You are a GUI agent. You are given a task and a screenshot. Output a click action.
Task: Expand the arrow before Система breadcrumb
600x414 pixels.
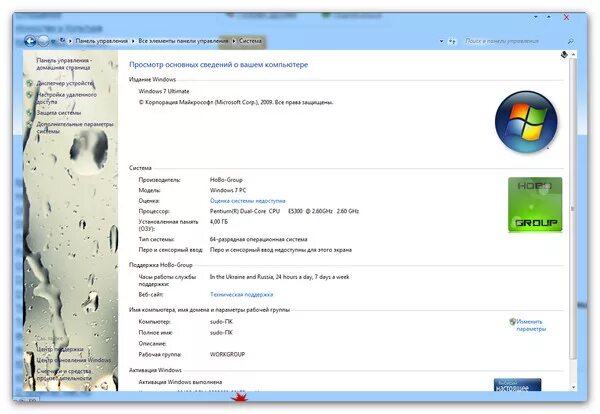(x=233, y=41)
